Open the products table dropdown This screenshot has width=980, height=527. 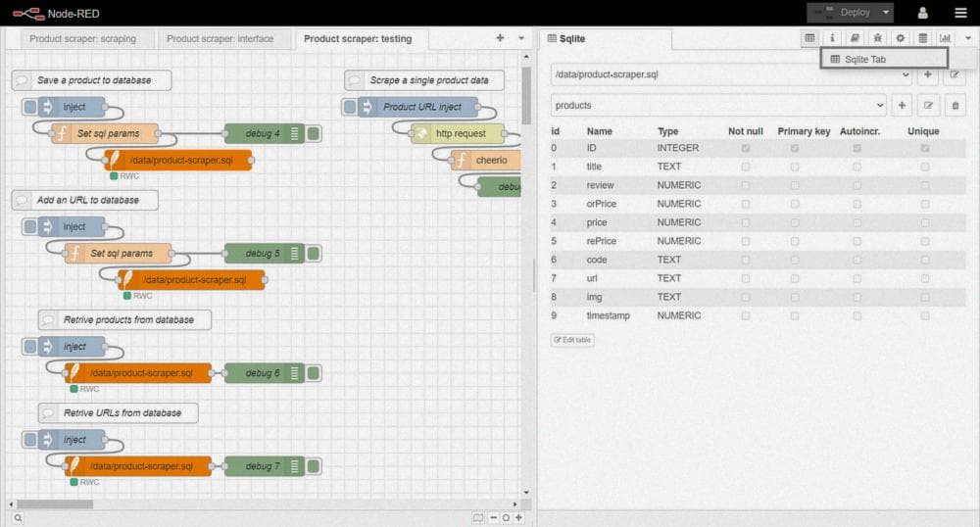click(x=718, y=106)
